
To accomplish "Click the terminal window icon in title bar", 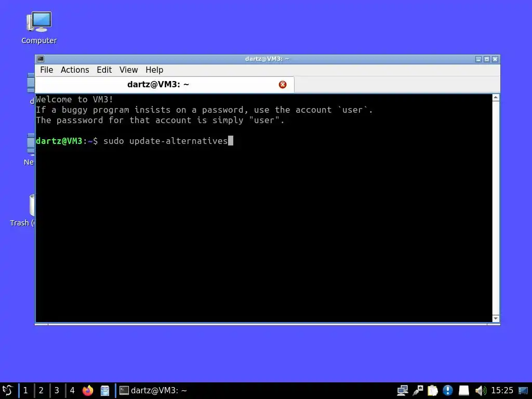I will 41,59.
